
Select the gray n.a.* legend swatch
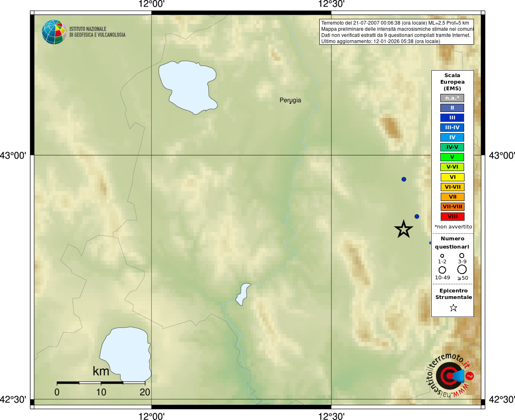click(x=452, y=98)
